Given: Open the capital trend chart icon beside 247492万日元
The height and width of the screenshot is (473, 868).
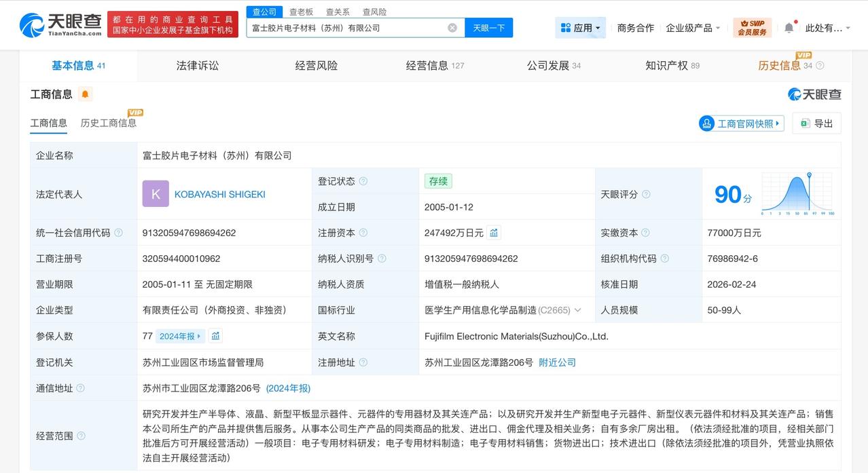Looking at the screenshot, I should [494, 232].
